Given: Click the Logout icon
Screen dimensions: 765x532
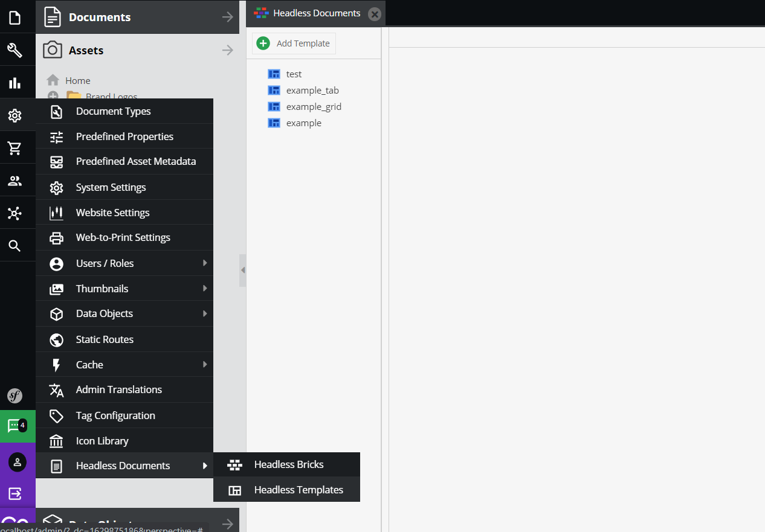Looking at the screenshot, I should 15,493.
